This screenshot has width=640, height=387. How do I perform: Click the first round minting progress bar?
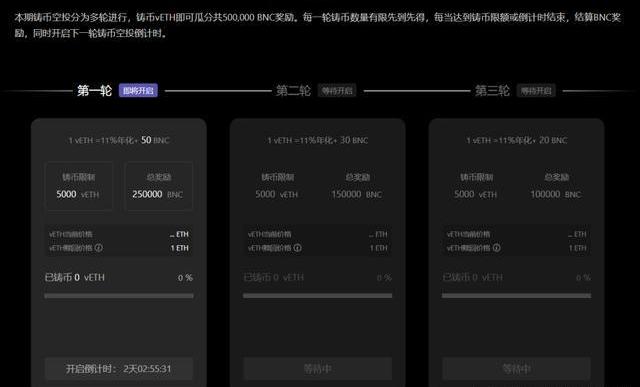119,296
